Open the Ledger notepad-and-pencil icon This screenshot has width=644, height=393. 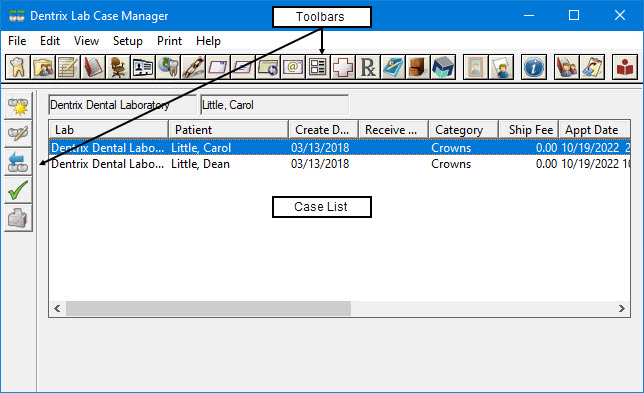pyautogui.click(x=68, y=67)
